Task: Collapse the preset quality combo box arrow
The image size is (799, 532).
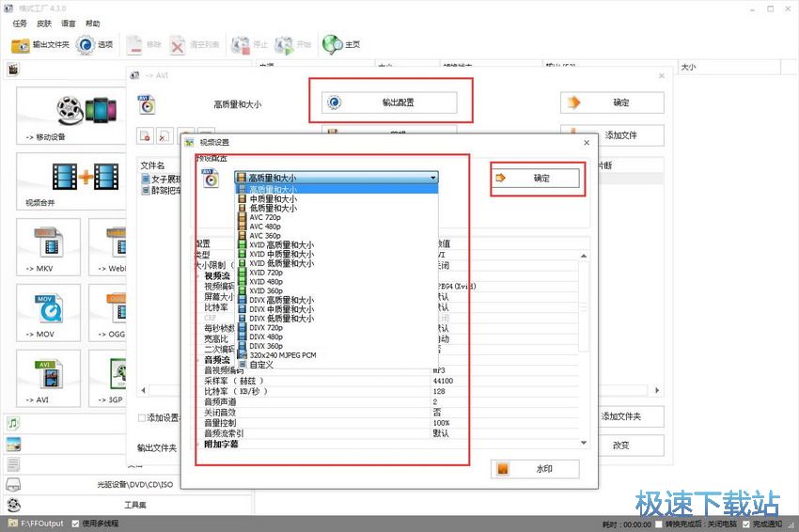Action: pyautogui.click(x=433, y=178)
